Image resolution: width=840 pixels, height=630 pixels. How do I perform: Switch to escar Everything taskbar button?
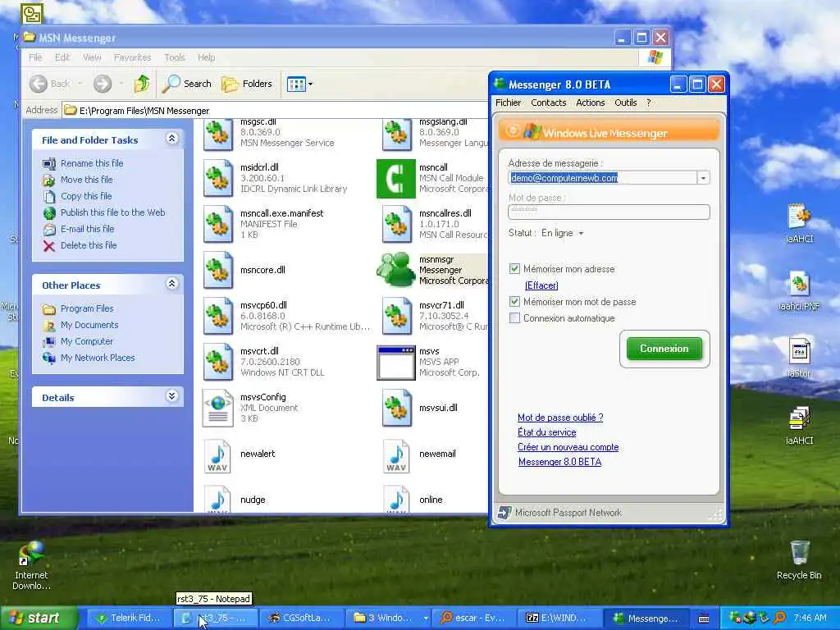pos(474,619)
